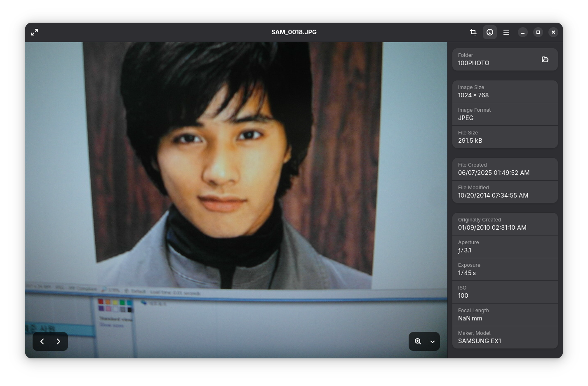
Task: Enter fullscreen with the expand arrows icon
Action: [x=35, y=32]
